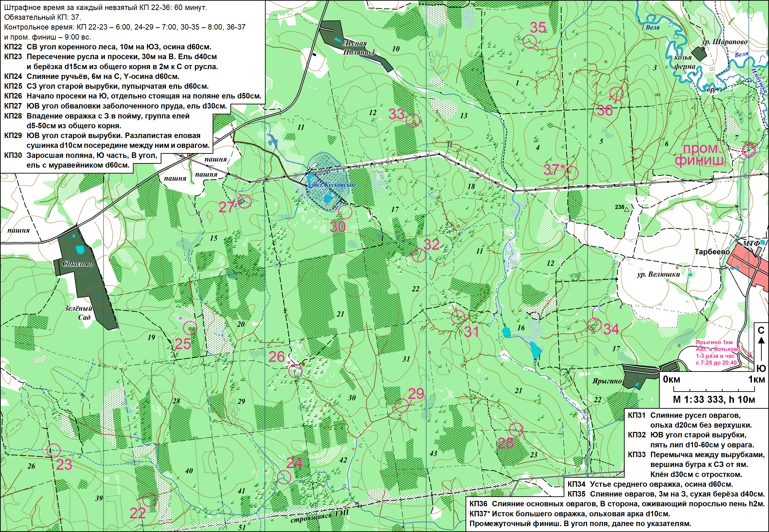The image size is (769, 532).
Task: Click the control point 26 circle
Action: point(295,371)
